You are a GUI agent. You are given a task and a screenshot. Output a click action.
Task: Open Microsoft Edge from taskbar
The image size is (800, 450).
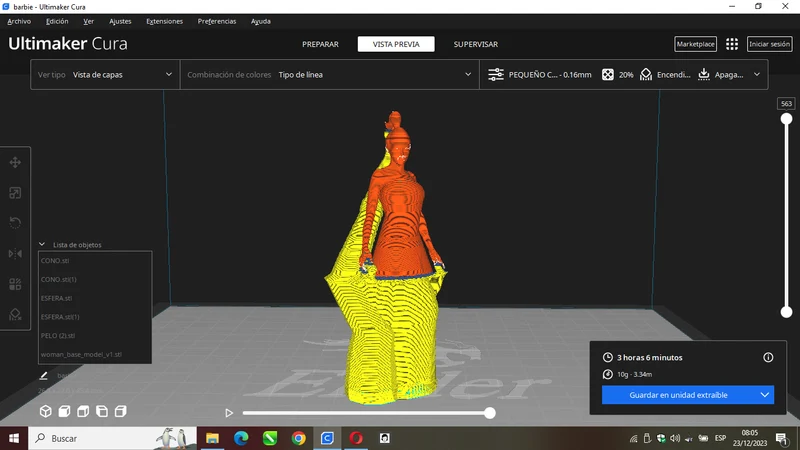pos(241,438)
